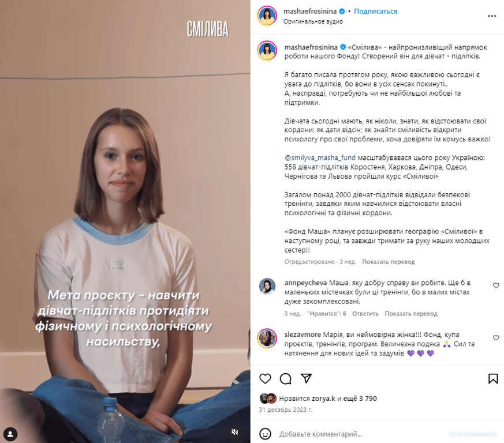Screen dimensions: 504x443
Task: Show translation of annpeycheva's comment
Action: (x=411, y=314)
